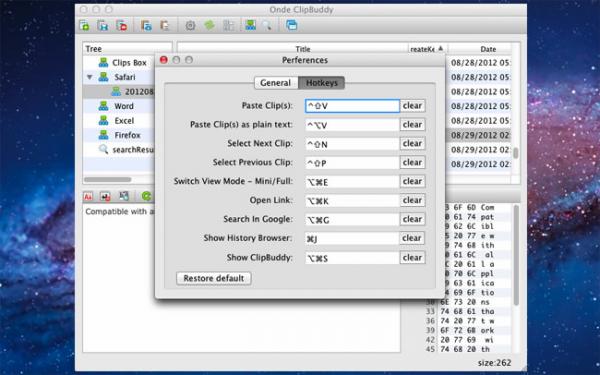This screenshot has width=600, height=375.
Task: Click the red Aa text format icon
Action: (88, 196)
